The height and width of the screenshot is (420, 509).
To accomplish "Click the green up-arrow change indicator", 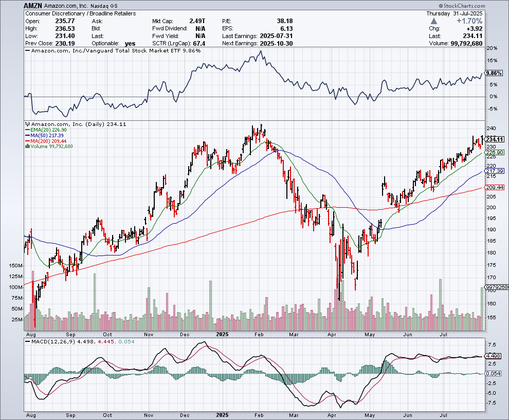I will [434, 21].
